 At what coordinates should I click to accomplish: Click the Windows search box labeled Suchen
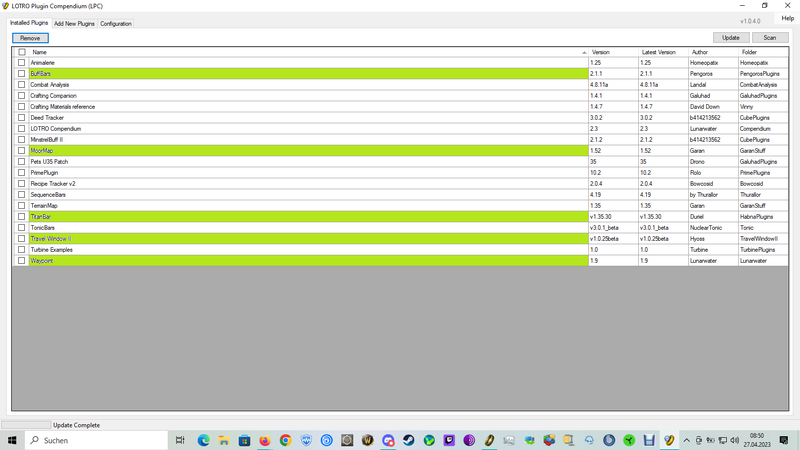[96, 440]
